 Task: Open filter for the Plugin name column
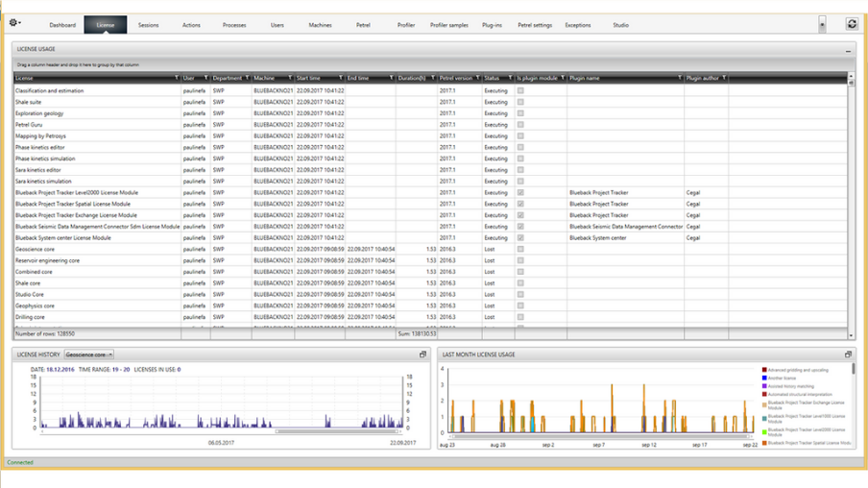(680, 78)
